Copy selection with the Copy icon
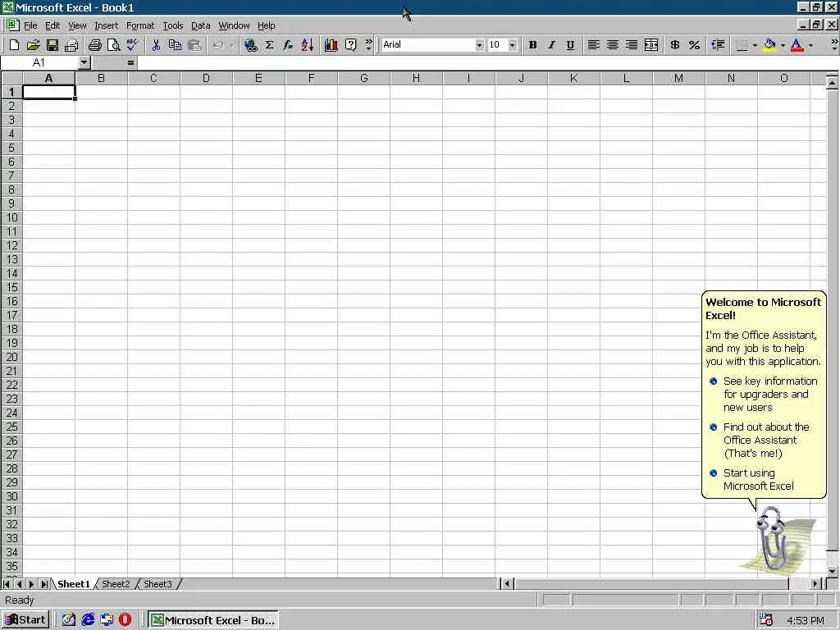 coord(175,46)
